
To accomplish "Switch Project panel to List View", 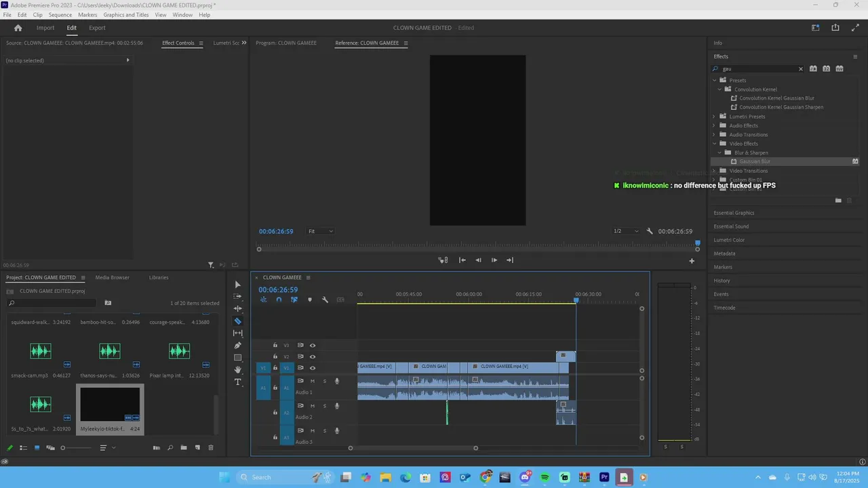I will (23, 447).
